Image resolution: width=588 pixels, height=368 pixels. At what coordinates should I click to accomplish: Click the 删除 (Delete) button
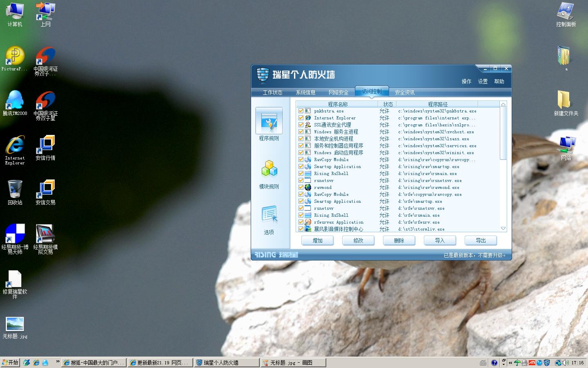(x=399, y=240)
